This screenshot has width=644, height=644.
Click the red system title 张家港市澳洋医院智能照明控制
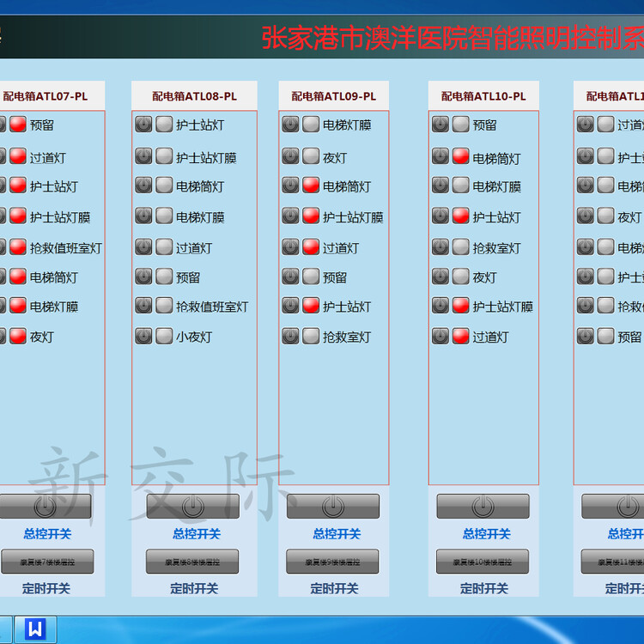tap(453, 38)
